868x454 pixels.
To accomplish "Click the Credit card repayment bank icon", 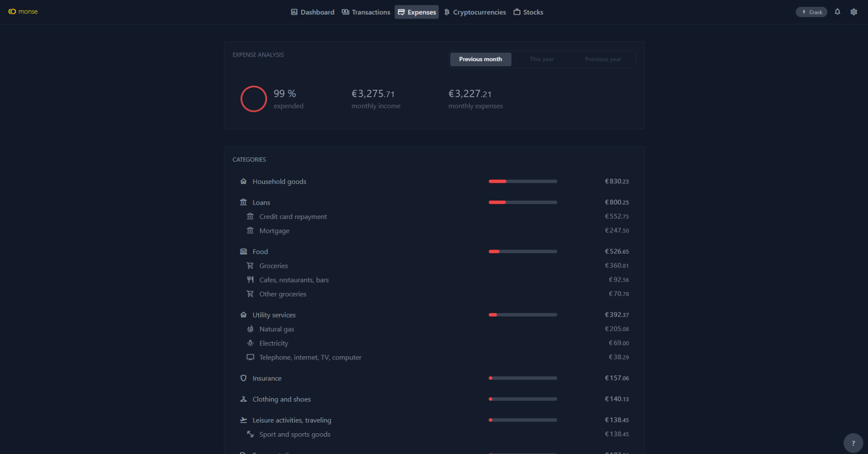I will [250, 216].
